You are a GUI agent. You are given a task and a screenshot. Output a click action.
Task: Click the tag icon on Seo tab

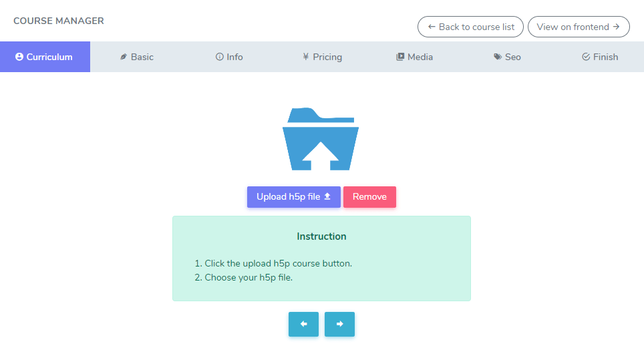pos(498,57)
